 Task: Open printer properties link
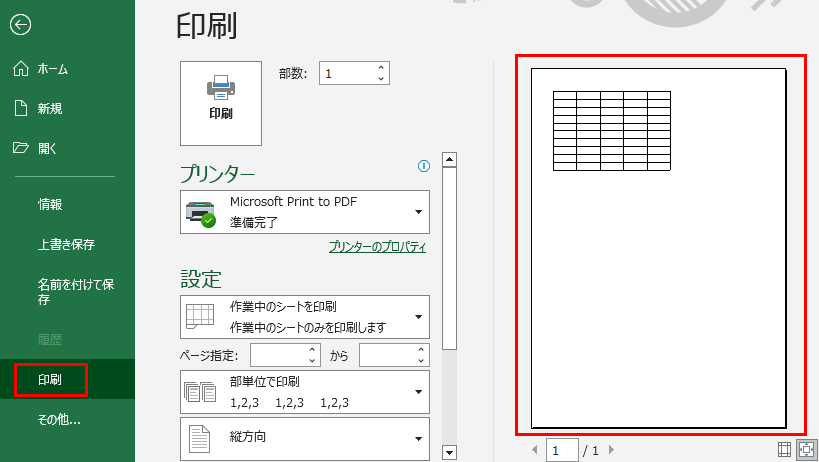(x=377, y=247)
